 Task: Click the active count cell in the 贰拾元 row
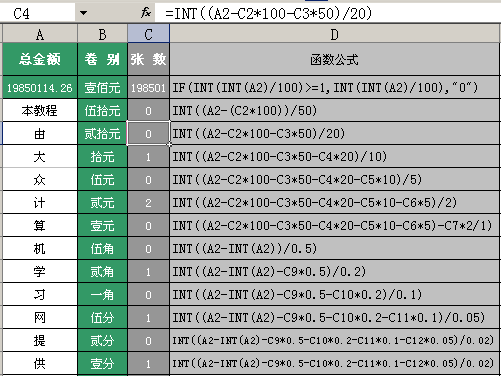coord(148,133)
